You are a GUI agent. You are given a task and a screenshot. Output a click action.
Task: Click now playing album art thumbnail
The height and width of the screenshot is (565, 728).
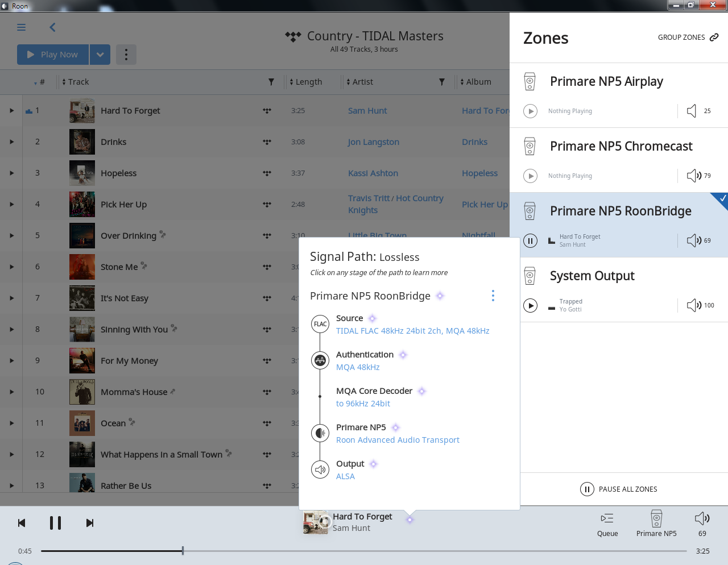pos(317,522)
